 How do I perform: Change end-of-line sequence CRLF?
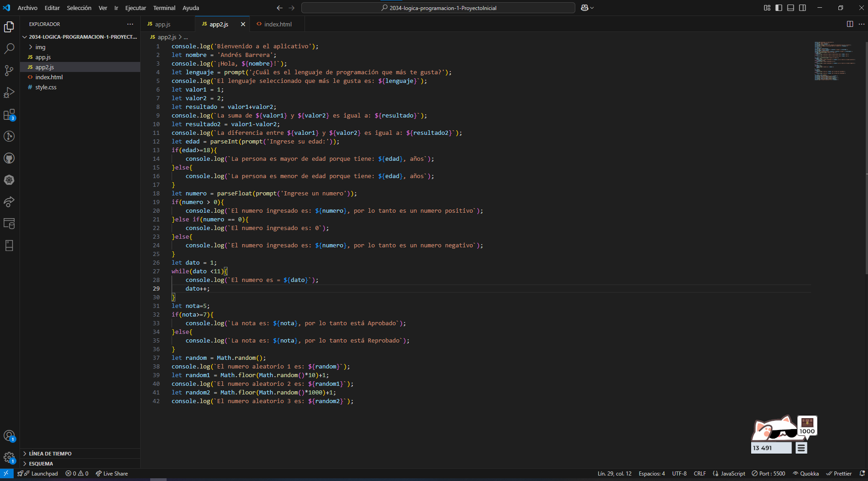click(x=700, y=474)
